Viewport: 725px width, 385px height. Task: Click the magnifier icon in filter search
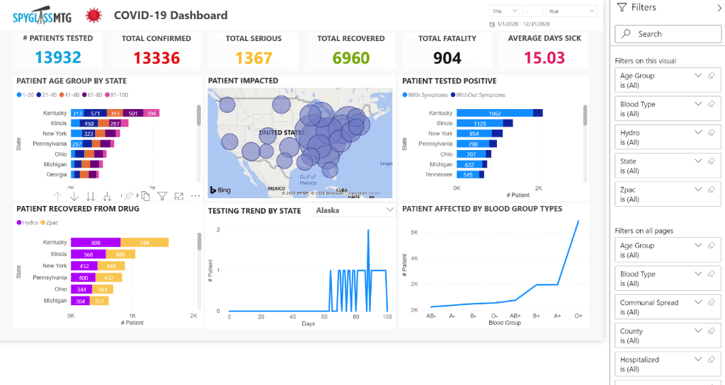point(626,33)
